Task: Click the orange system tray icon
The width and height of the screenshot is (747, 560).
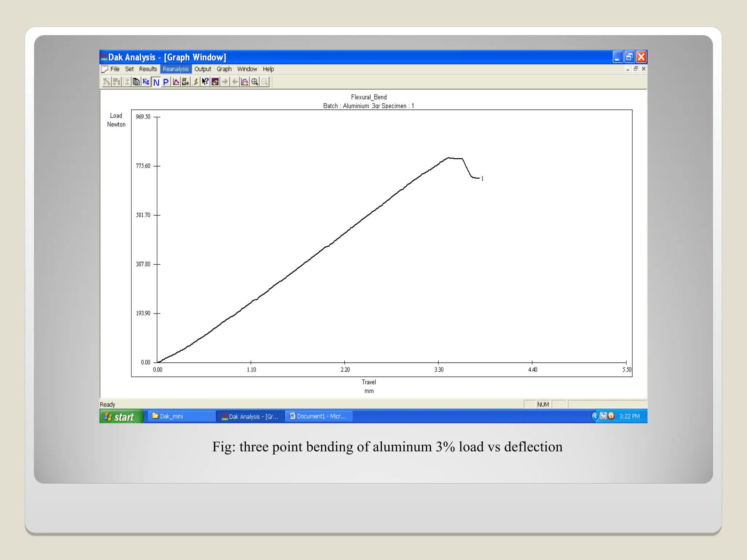Action: pos(611,416)
